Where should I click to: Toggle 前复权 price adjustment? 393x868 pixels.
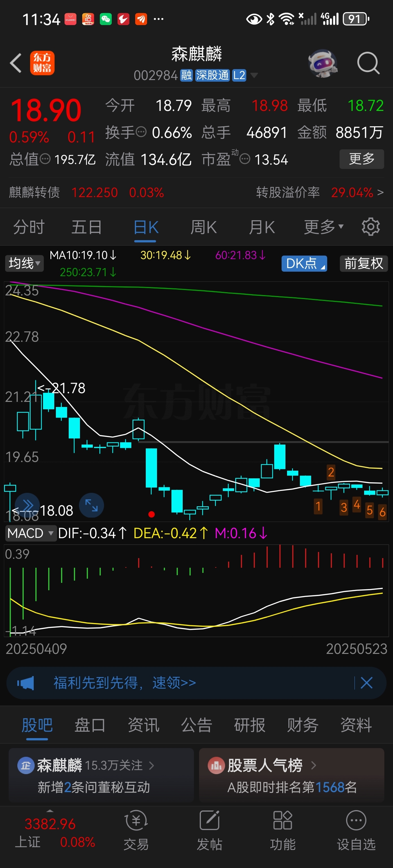pos(364,264)
